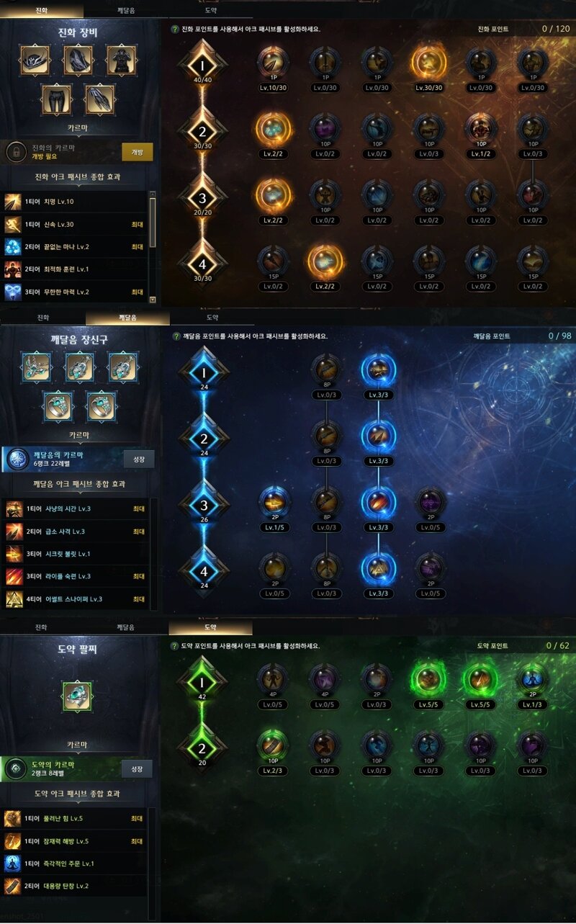Click 성장 next to 깨달음의 카르마

point(138,459)
